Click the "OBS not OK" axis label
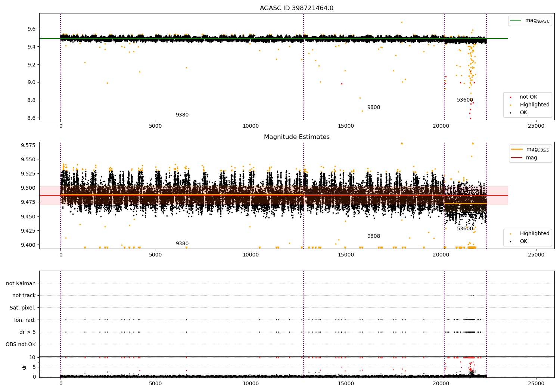The width and height of the screenshot is (560, 392). 21,344
